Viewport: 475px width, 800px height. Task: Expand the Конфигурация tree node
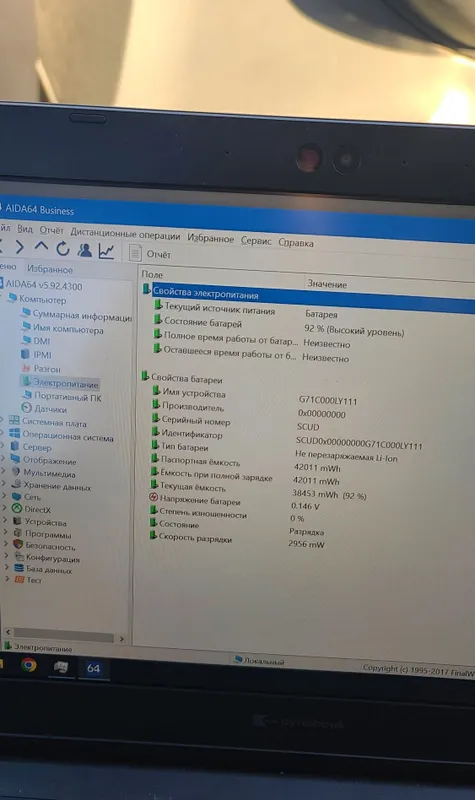click(x=6, y=556)
